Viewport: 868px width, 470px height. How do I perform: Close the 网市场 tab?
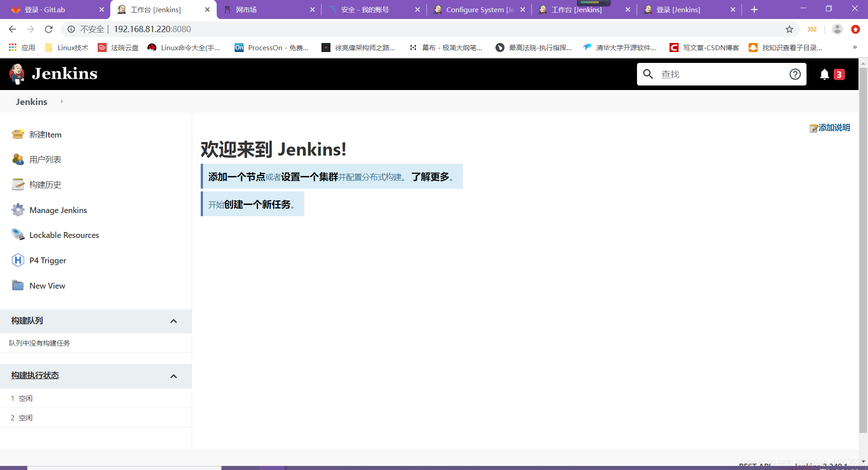[312, 9]
